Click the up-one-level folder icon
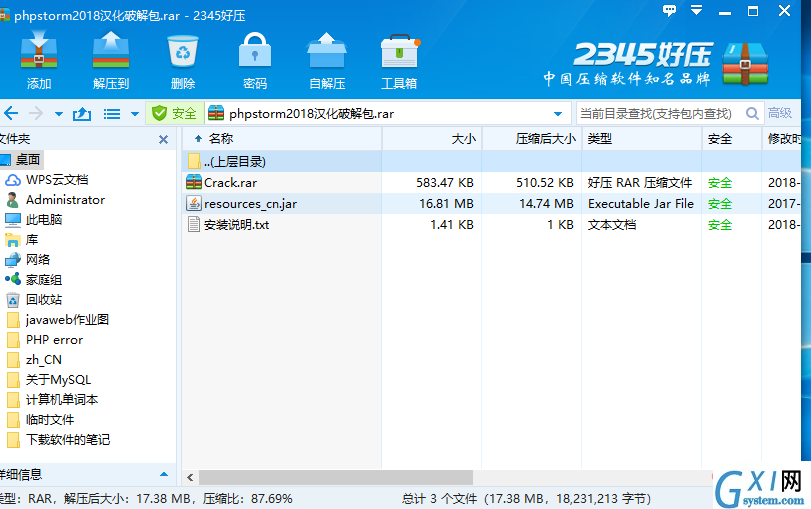This screenshot has height=509, width=811. click(82, 113)
